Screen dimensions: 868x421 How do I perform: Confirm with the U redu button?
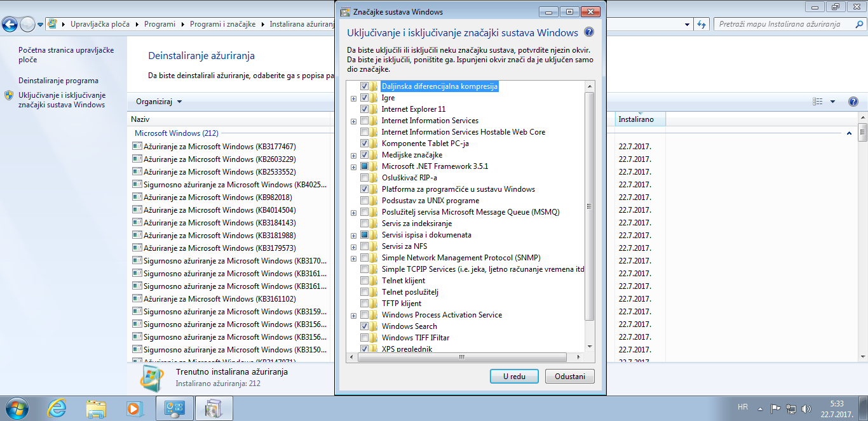tap(514, 377)
